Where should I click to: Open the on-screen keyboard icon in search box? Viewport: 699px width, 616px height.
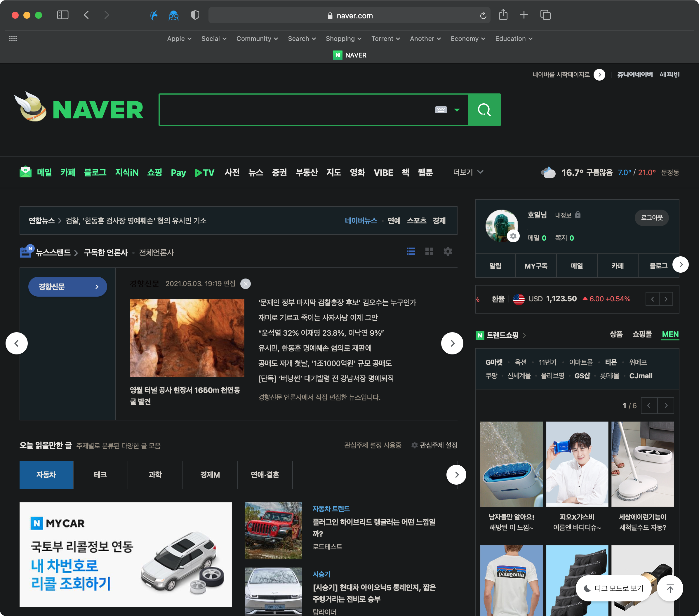tap(441, 110)
